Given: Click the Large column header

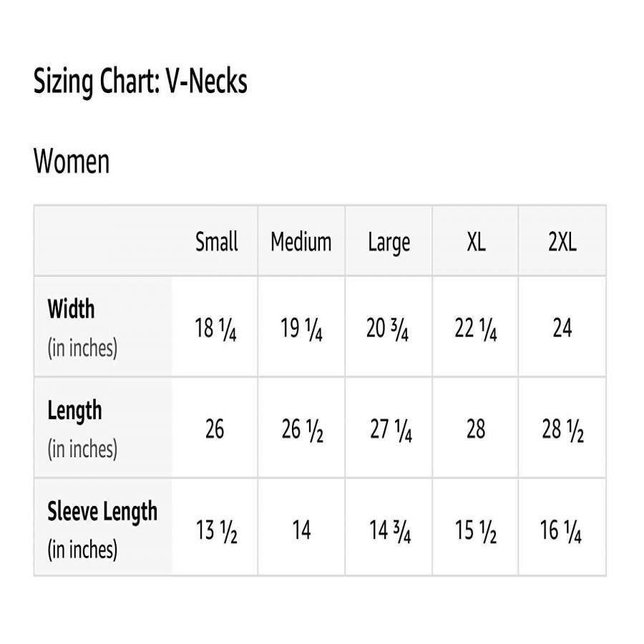Looking at the screenshot, I should pos(389,243).
